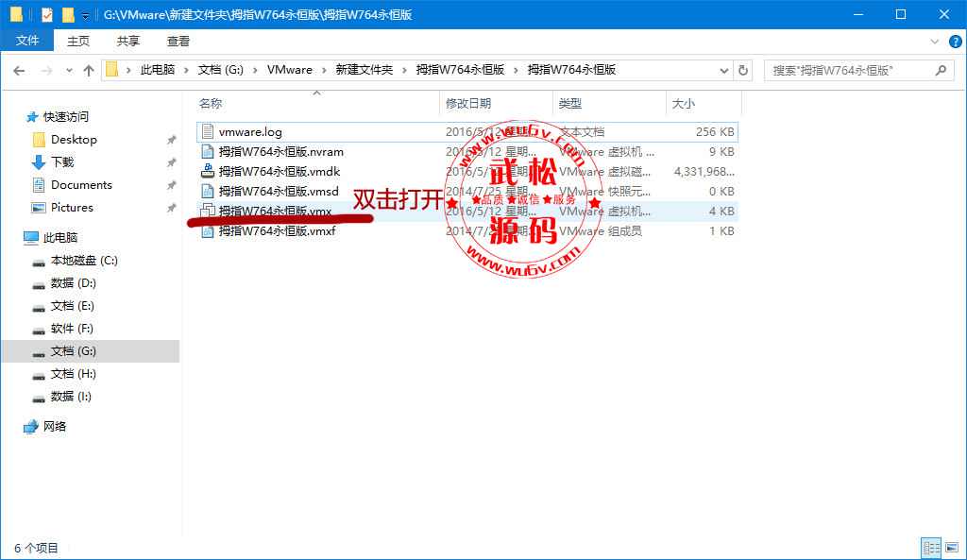This screenshot has height=560, width=967.
Task: Click the properties icon in title bar
Action: tap(47, 13)
